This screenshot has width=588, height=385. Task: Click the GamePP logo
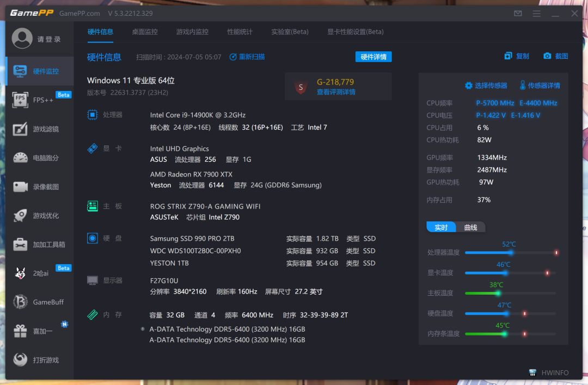pos(32,13)
